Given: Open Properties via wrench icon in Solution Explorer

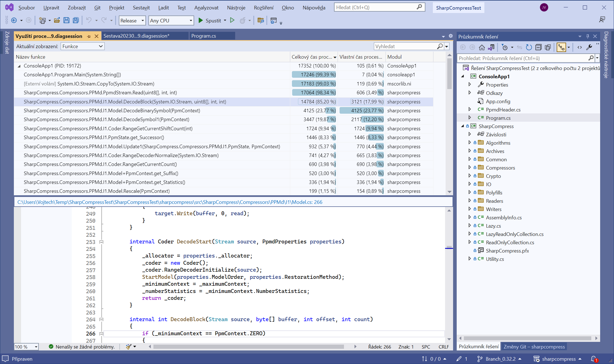Looking at the screenshot, I should pyautogui.click(x=589, y=47).
